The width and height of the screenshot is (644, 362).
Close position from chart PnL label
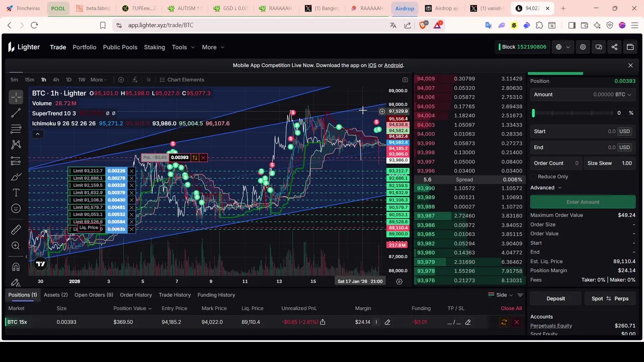pos(203,158)
